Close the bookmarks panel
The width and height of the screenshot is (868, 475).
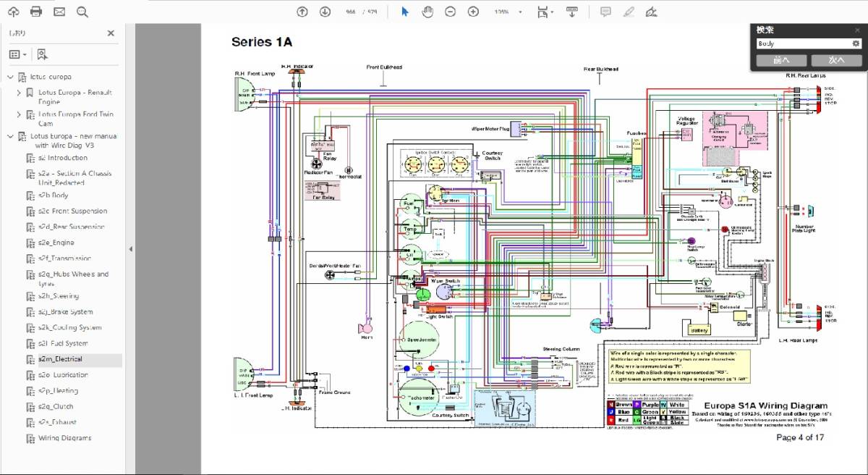(111, 33)
